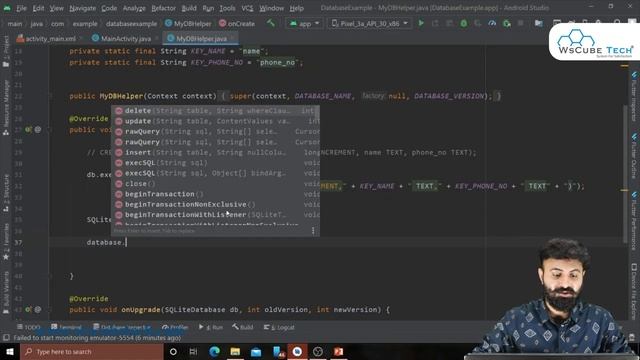
Task: Open the VCS menu
Action: pyautogui.click(x=247, y=8)
